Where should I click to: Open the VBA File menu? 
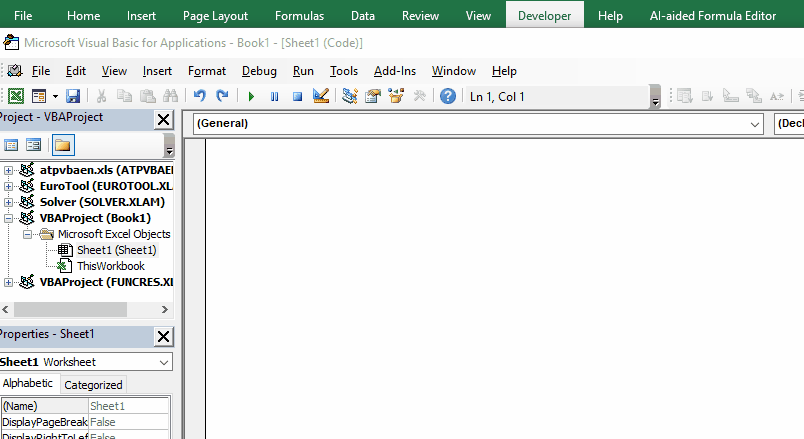coord(41,71)
